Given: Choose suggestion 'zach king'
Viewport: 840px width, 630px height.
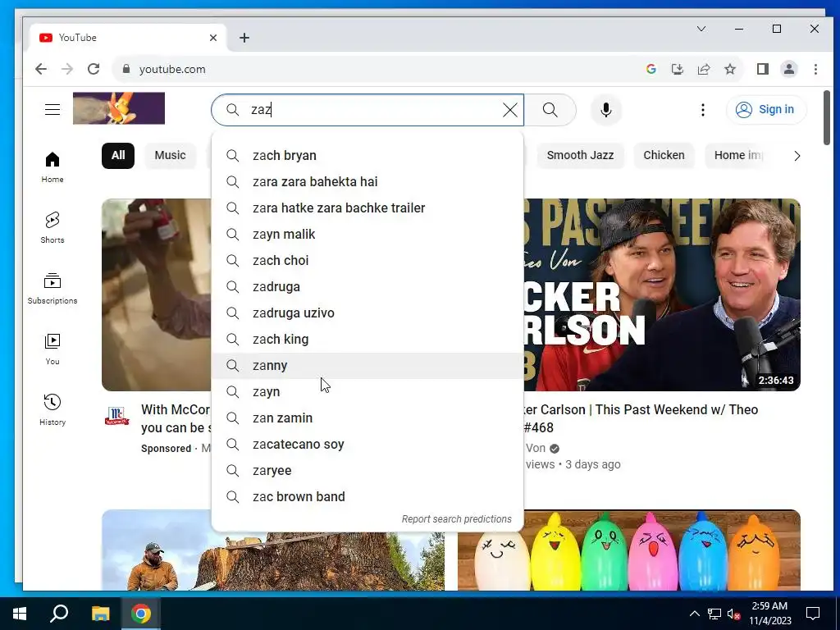Looking at the screenshot, I should click(x=367, y=339).
